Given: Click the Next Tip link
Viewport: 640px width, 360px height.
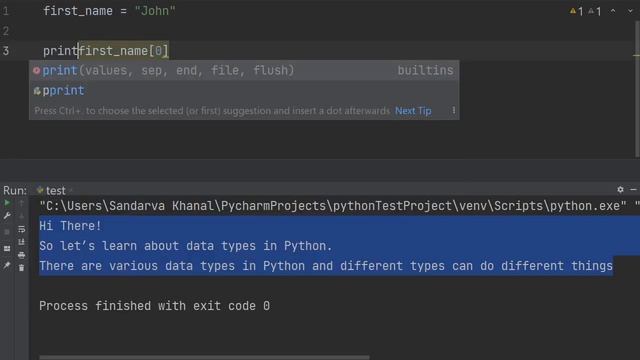Looking at the screenshot, I should (x=413, y=111).
